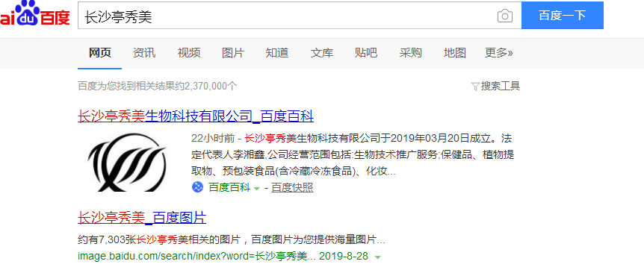This screenshot has width=644, height=273.
Task: Go to the 文库 tab
Action: pos(322,53)
